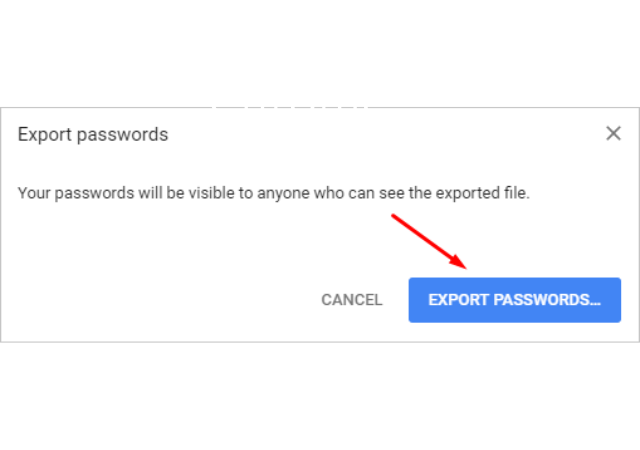
Task: Close the Export passwords dialog with X
Action: click(x=613, y=133)
